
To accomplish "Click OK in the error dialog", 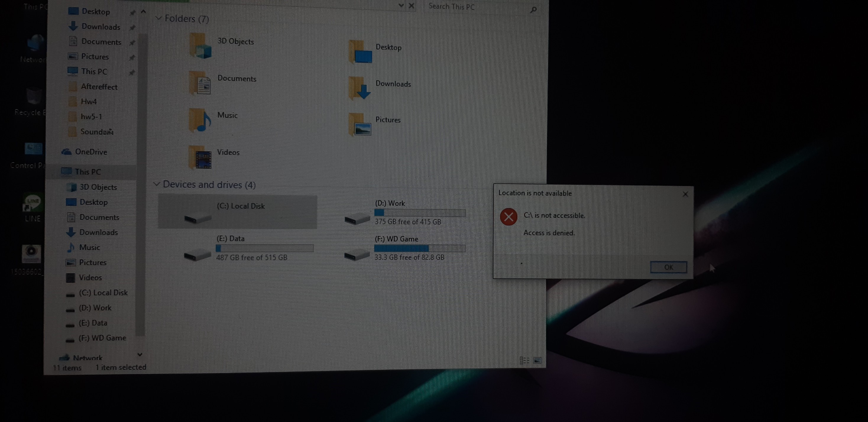I will (668, 267).
